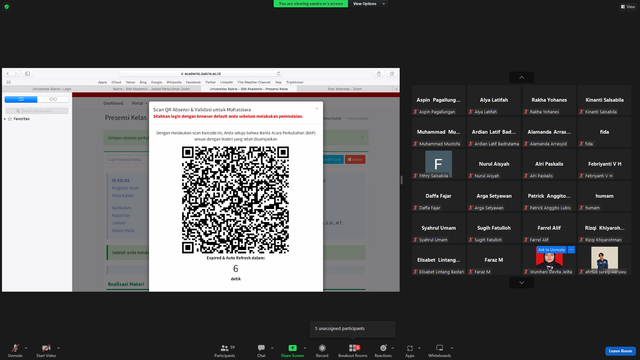The image size is (640, 360).
Task: Expand Apps options arrow
Action: (419, 348)
